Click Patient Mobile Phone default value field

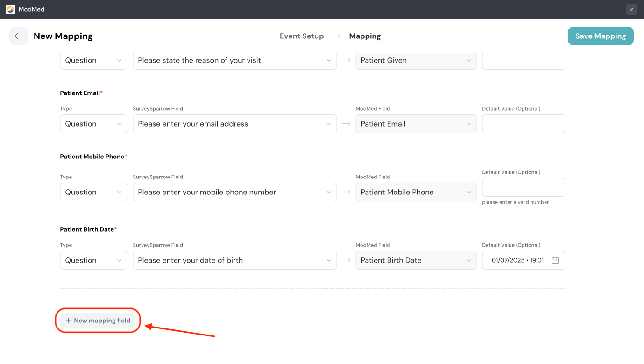coord(524,187)
